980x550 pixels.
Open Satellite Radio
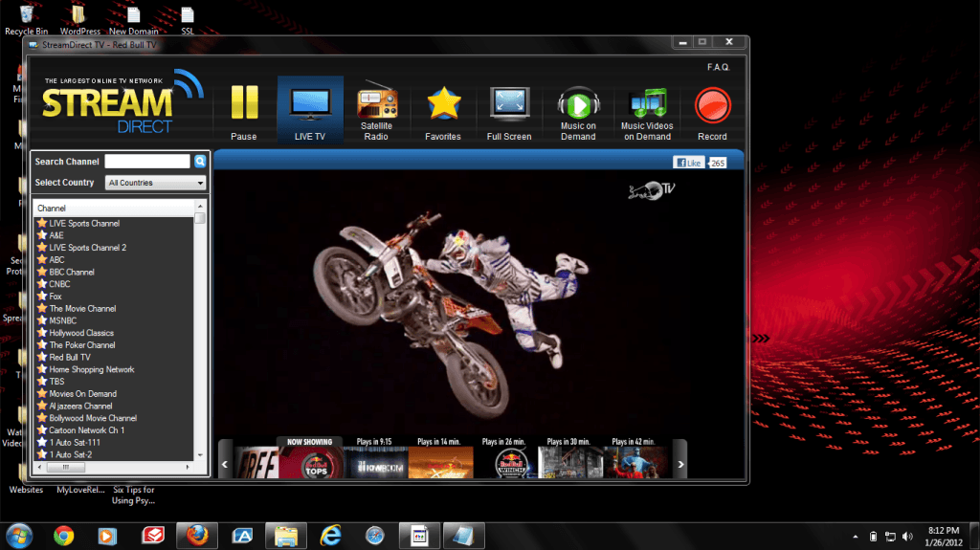click(x=376, y=111)
